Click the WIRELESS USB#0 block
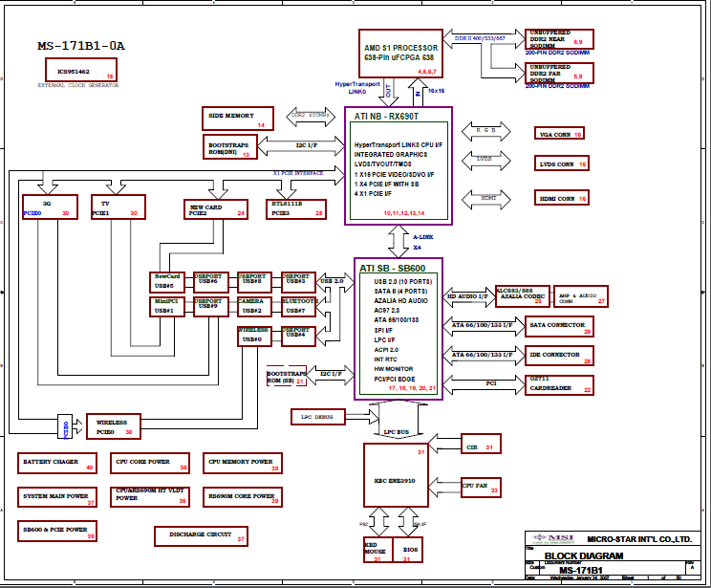The image size is (711, 588). coord(254,337)
